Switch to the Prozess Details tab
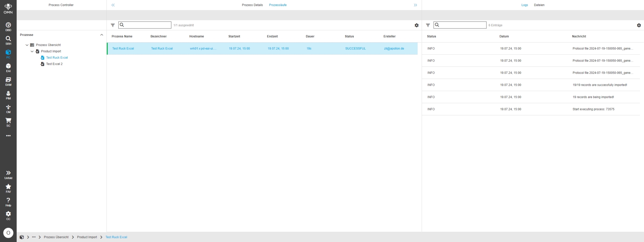This screenshot has height=242, width=644. [252, 5]
